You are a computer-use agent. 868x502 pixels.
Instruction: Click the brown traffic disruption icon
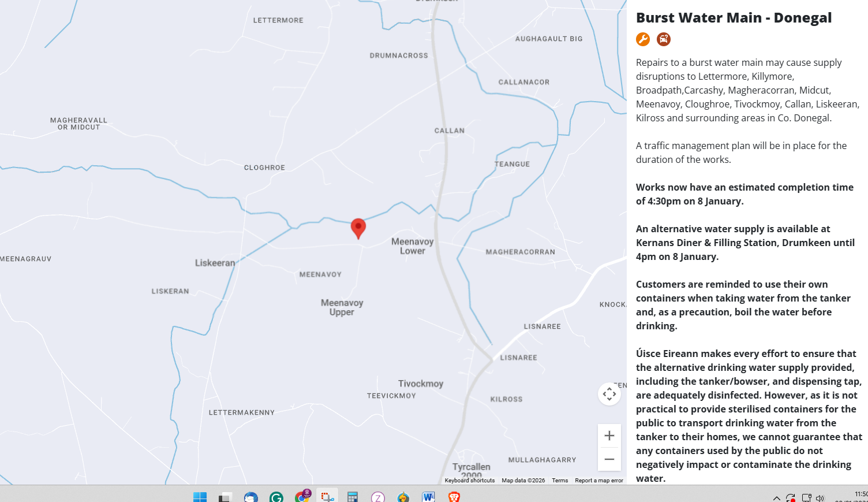tap(664, 39)
